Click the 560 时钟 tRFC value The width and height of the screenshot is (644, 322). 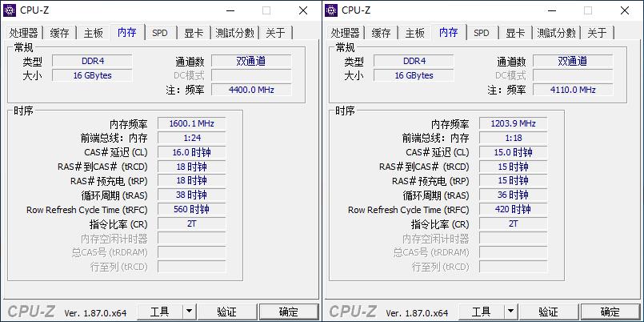click(192, 209)
